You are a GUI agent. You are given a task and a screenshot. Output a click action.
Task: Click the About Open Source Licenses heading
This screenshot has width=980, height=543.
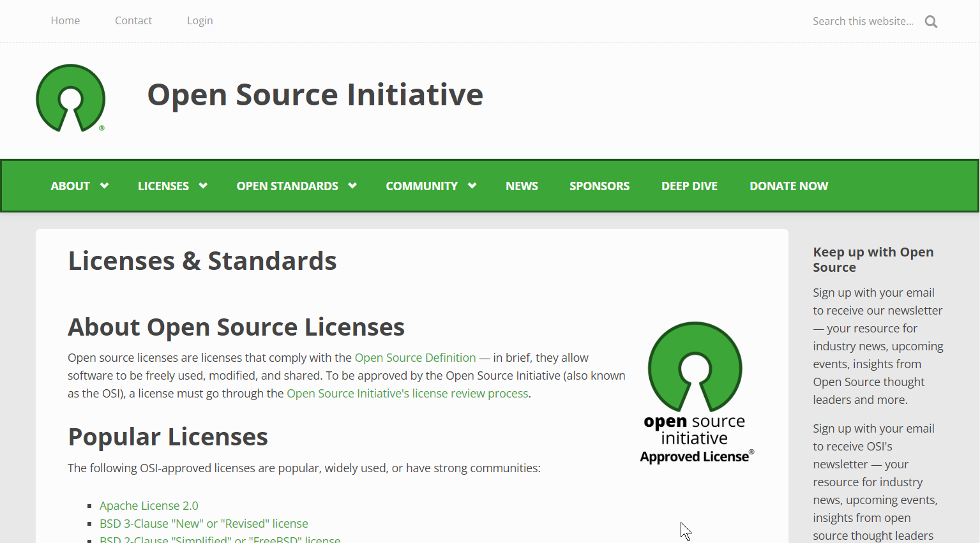pos(236,327)
